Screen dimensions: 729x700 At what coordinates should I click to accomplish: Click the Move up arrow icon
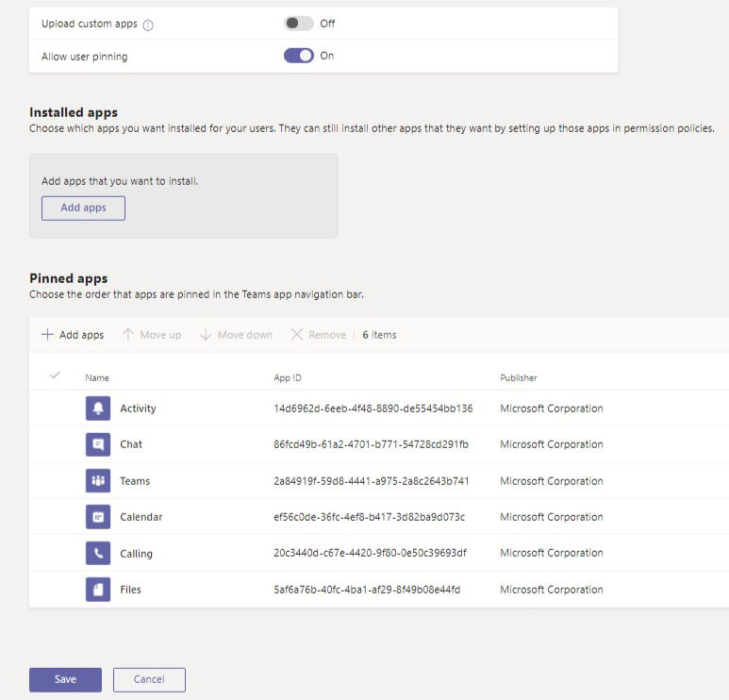click(128, 334)
